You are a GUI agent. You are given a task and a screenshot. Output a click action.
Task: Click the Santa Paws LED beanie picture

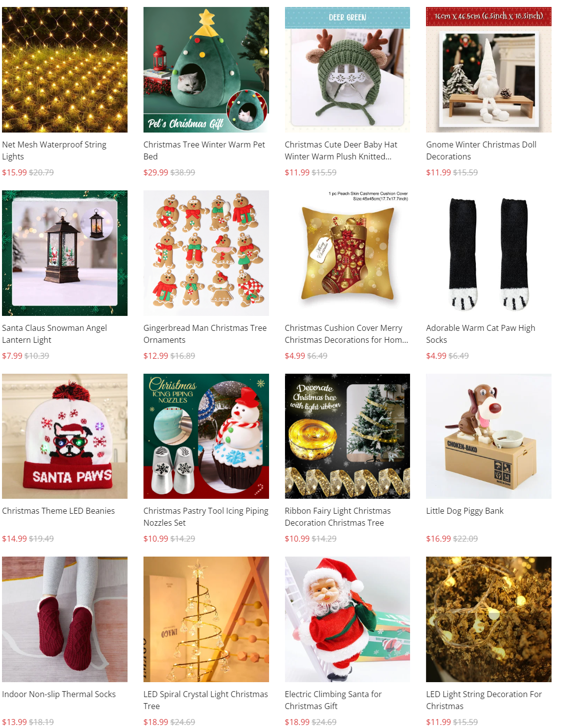pyautogui.click(x=65, y=436)
